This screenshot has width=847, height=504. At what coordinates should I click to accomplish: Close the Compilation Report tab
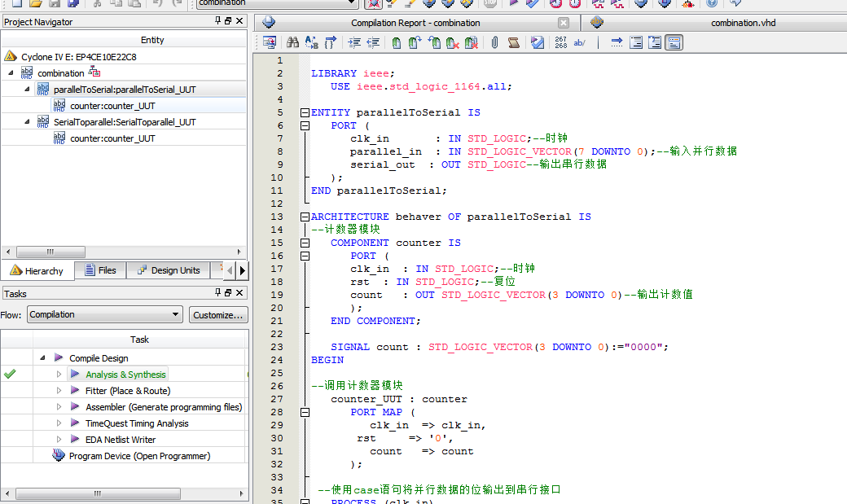point(564,23)
